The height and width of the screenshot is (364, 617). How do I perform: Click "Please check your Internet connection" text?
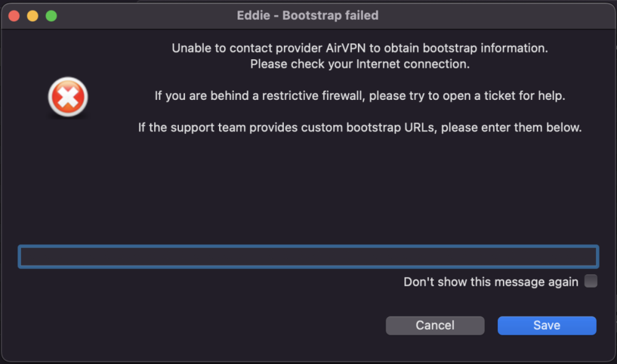click(x=360, y=64)
